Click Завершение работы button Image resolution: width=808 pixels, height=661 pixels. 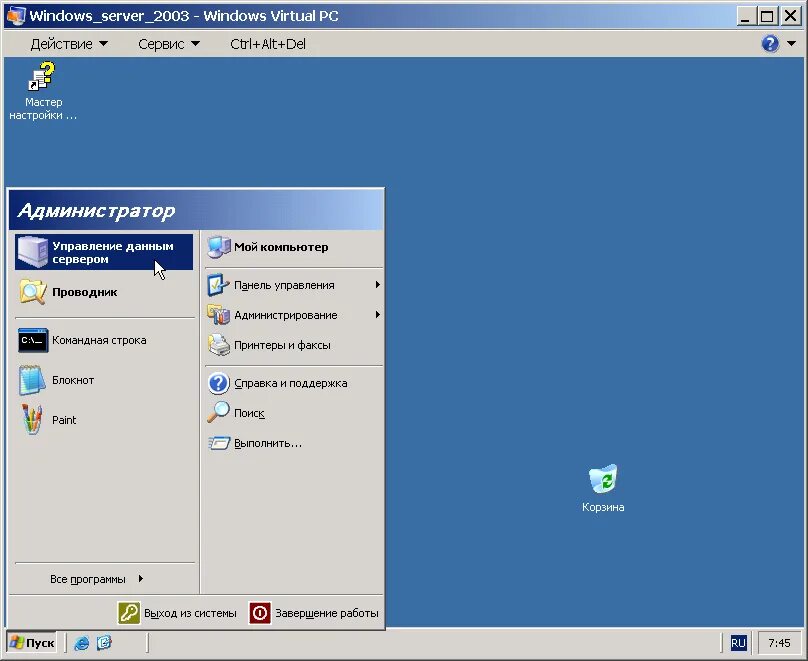(x=315, y=613)
